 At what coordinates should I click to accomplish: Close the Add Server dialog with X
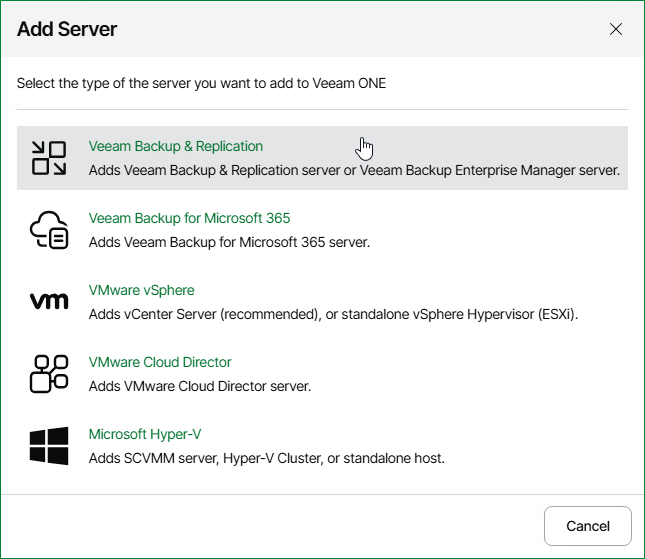pos(616,29)
